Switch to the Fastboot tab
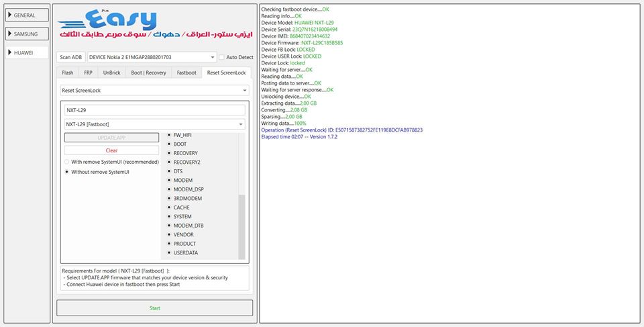Image resolution: width=644 pixels, height=327 pixels. point(186,73)
